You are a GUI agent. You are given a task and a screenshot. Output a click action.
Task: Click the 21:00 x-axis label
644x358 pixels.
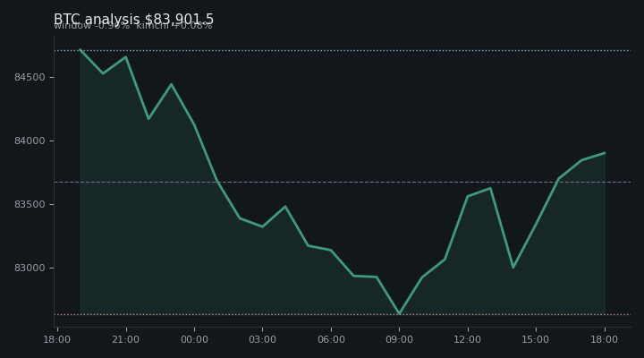point(126,339)
